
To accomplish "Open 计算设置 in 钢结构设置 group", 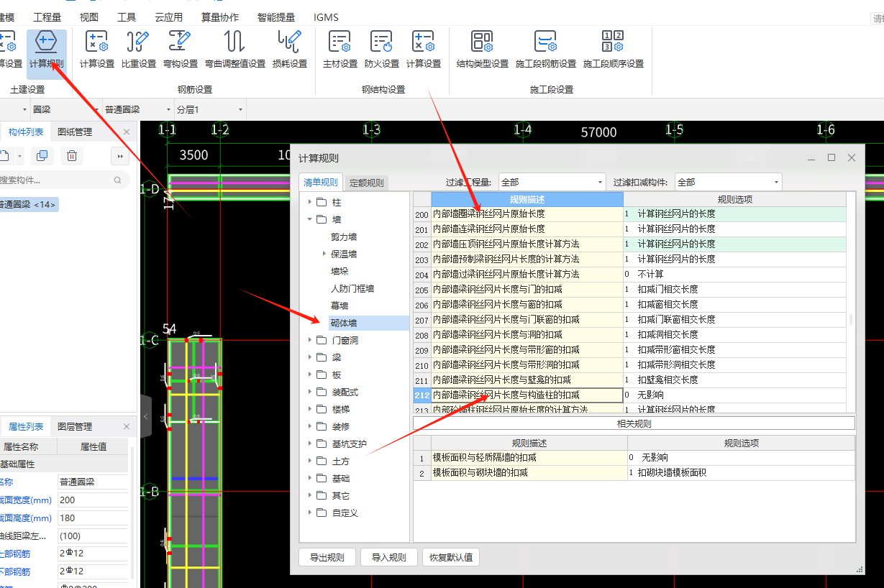I will pyautogui.click(x=424, y=50).
